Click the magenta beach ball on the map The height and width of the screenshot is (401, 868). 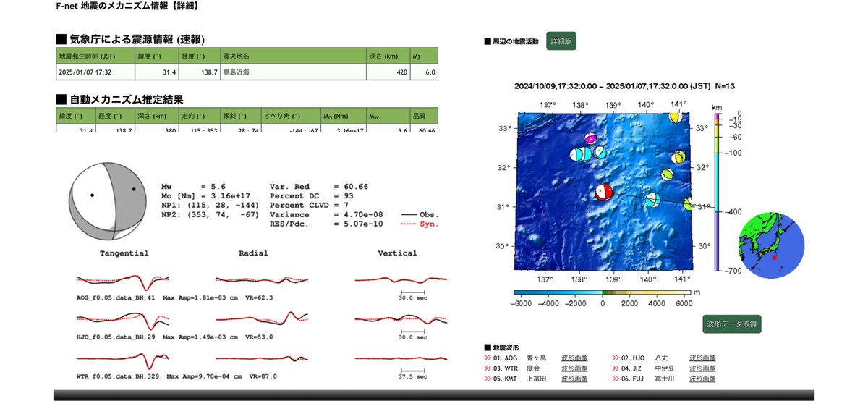(591, 140)
